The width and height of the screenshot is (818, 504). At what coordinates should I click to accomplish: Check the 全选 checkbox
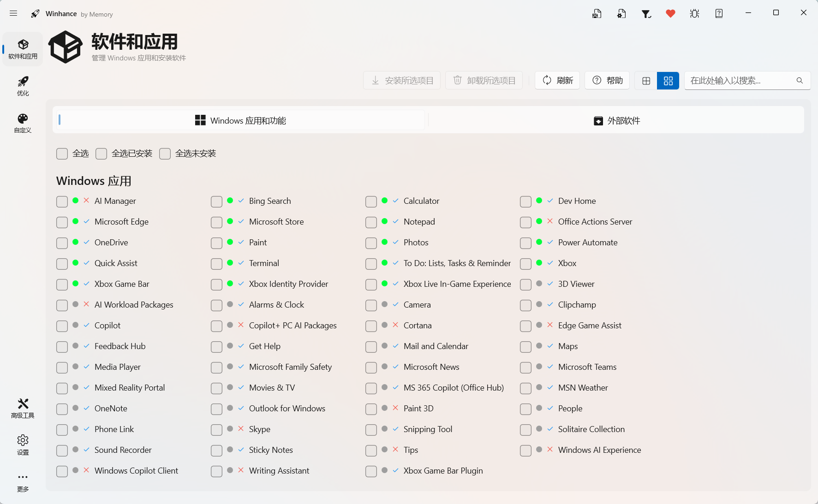coord(62,154)
